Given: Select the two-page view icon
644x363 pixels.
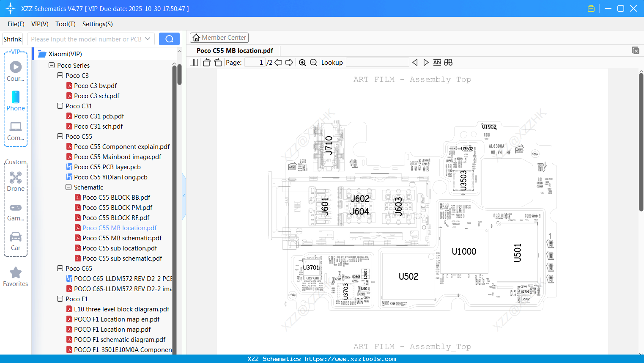Looking at the screenshot, I should 193,62.
